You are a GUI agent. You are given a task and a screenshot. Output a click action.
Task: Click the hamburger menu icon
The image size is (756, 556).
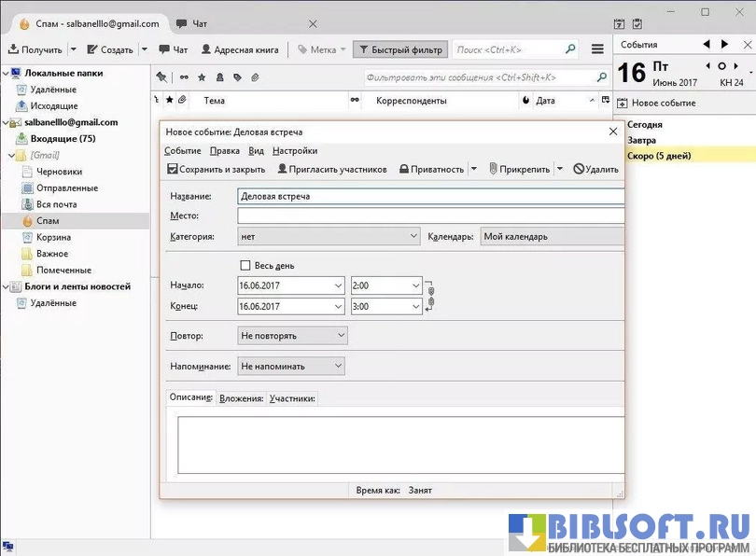coord(597,49)
